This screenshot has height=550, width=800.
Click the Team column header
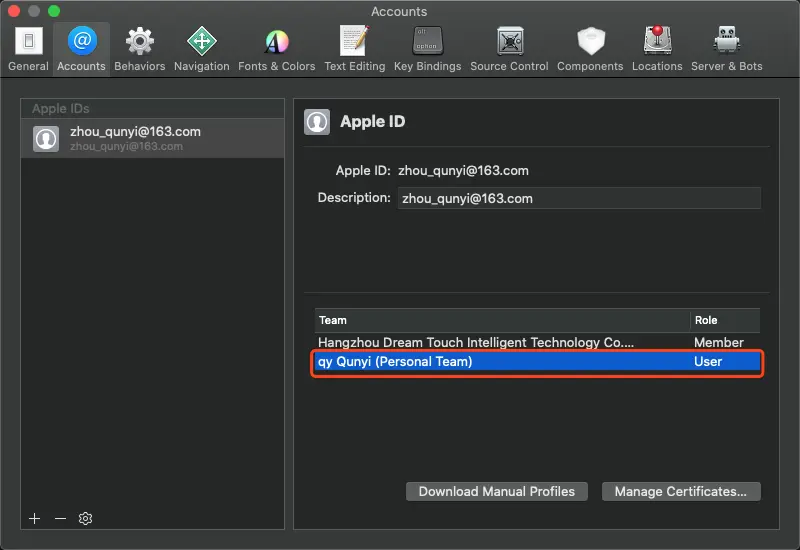click(x=502, y=320)
